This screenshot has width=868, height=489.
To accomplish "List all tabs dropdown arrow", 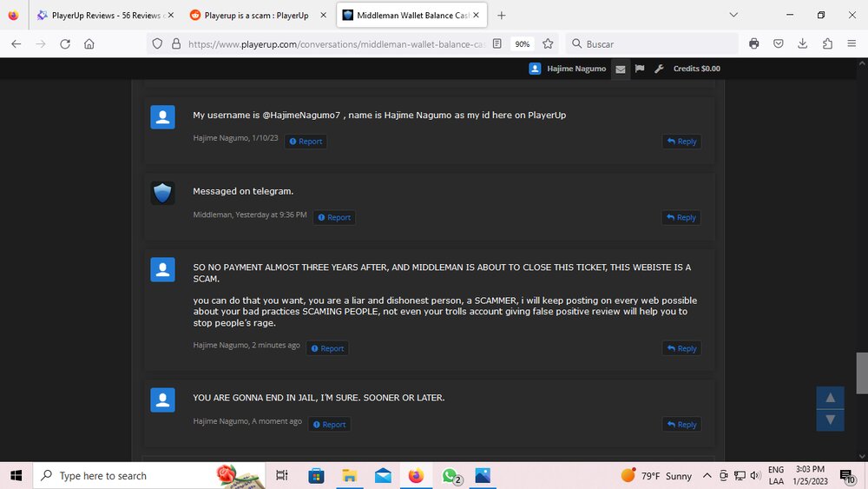I will [733, 15].
